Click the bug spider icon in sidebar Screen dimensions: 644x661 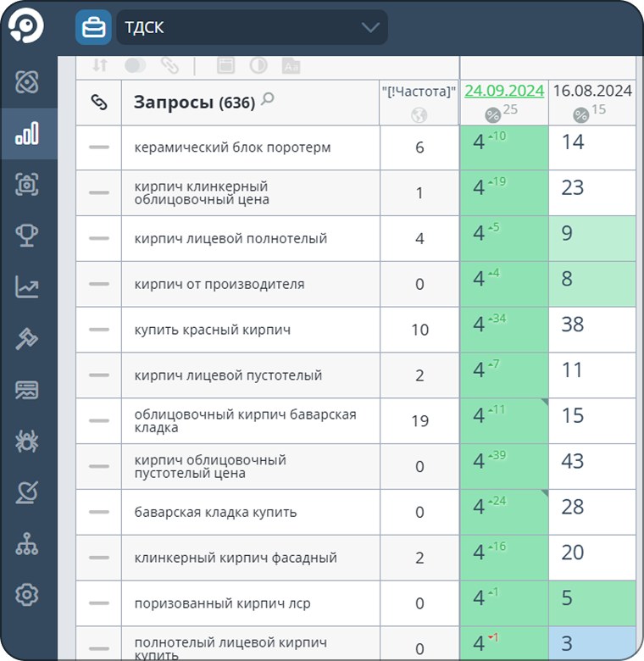pyautogui.click(x=27, y=442)
